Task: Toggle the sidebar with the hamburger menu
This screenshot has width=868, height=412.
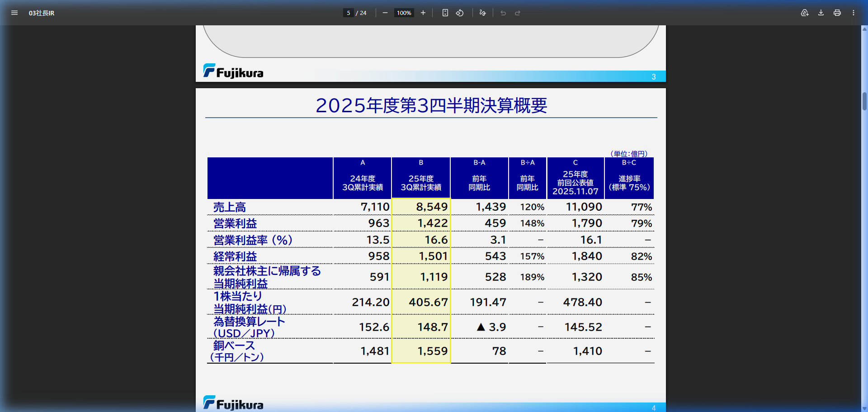Action: (14, 13)
